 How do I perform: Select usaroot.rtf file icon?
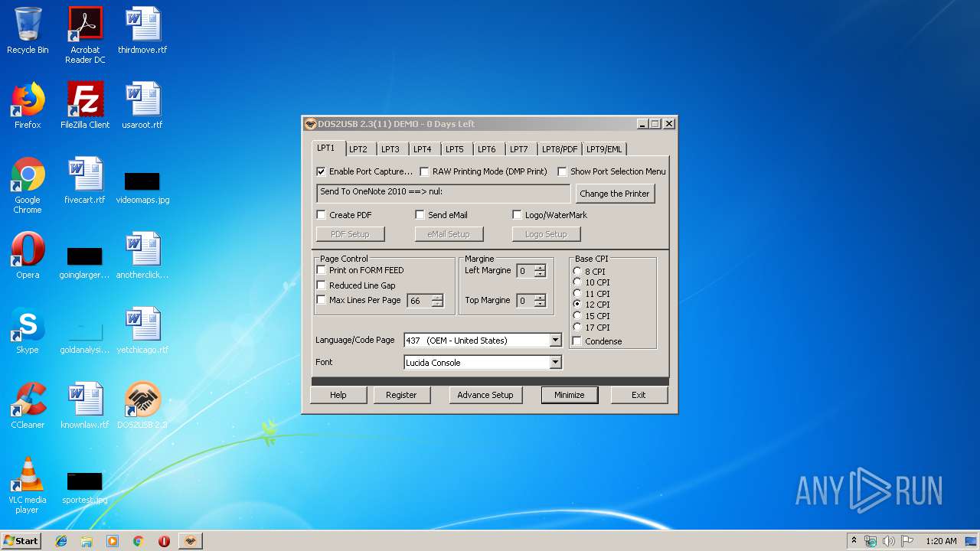pos(142,106)
